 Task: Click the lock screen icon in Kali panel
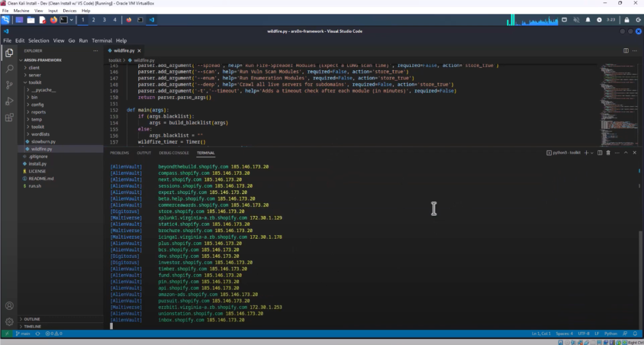click(x=626, y=19)
